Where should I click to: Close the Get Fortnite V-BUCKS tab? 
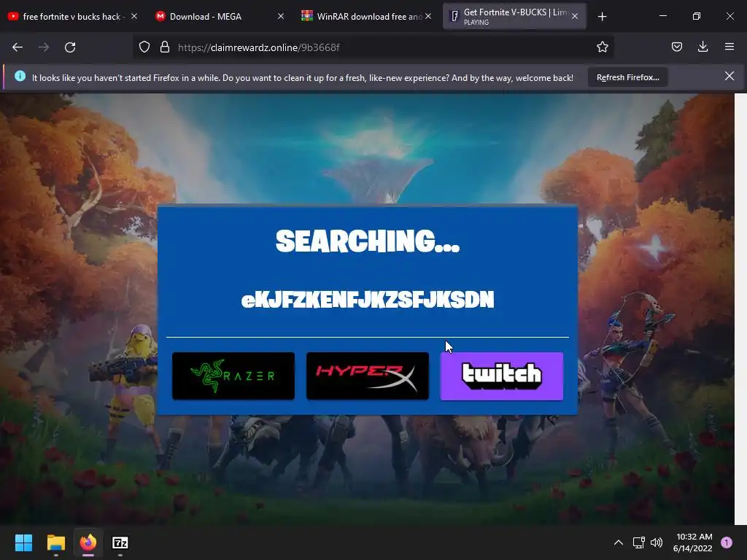(575, 16)
